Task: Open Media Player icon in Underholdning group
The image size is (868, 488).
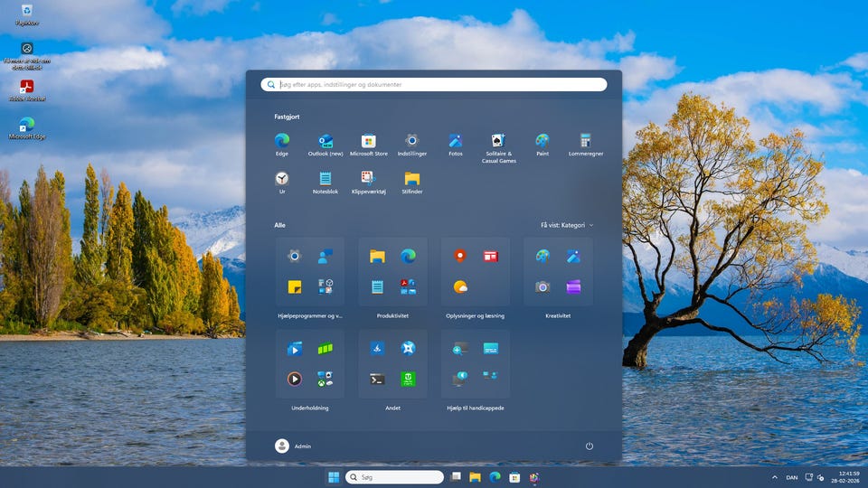Action: click(x=295, y=379)
